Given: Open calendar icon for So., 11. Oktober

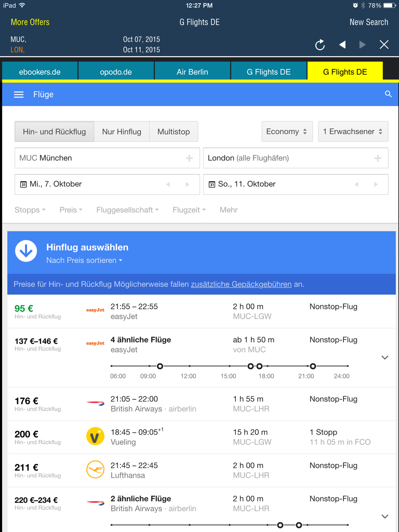Looking at the screenshot, I should pyautogui.click(x=212, y=184).
